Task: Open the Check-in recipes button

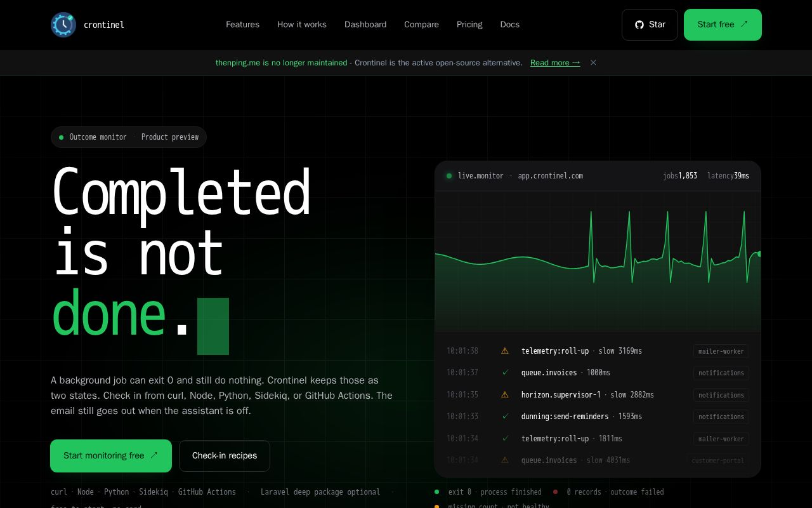Action: (225, 456)
